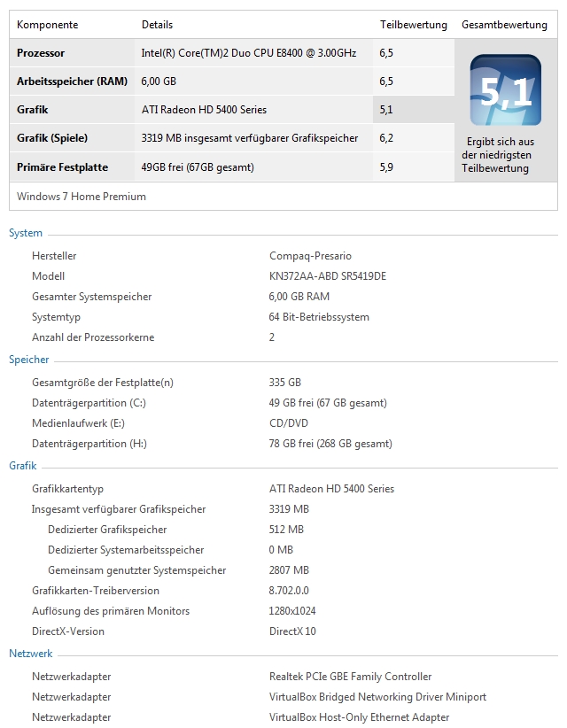Screen dimensions: 567x728
Task: Click 'VirtualBox Host-Only Ethernet Adapter'
Action: tap(359, 717)
